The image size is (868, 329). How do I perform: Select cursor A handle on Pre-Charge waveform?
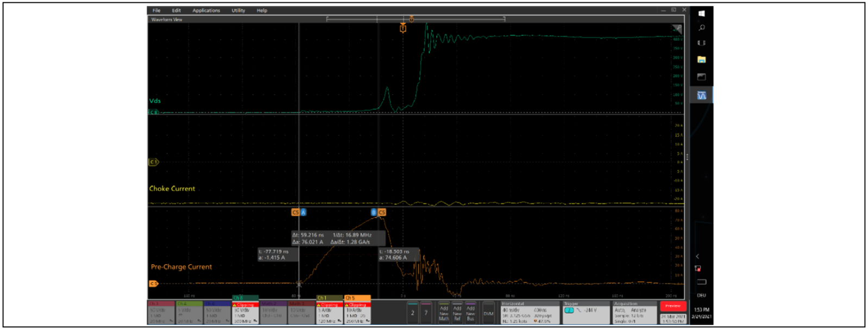(303, 212)
